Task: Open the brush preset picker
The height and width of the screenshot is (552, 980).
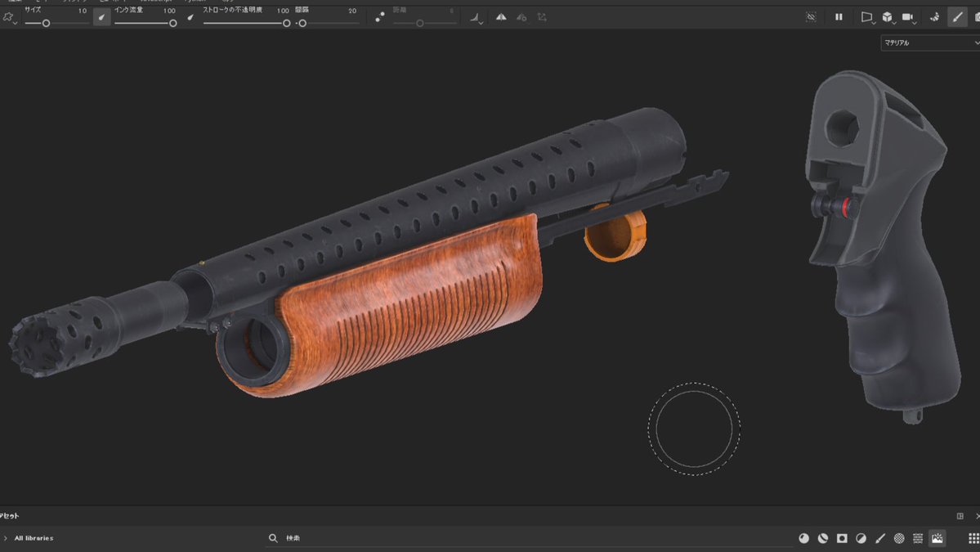Action: pyautogui.click(x=9, y=17)
